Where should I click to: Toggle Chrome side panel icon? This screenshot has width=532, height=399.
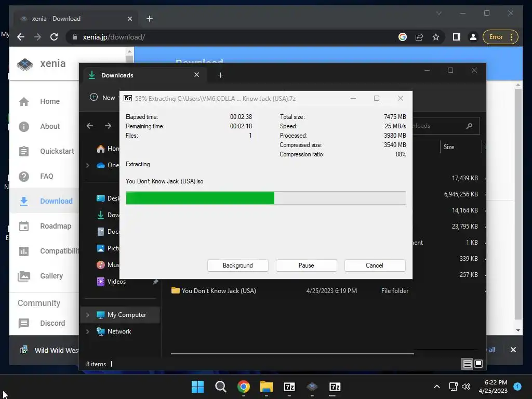456,37
